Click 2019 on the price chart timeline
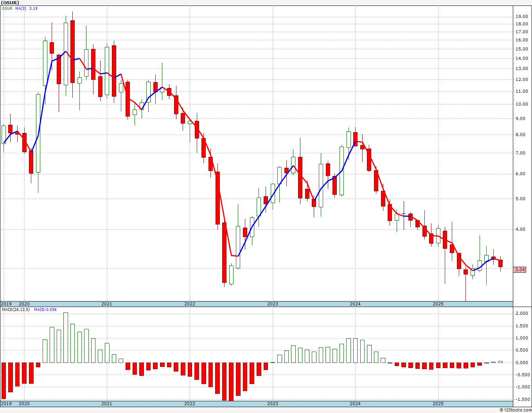The width and height of the screenshot is (532, 413). click(6, 304)
